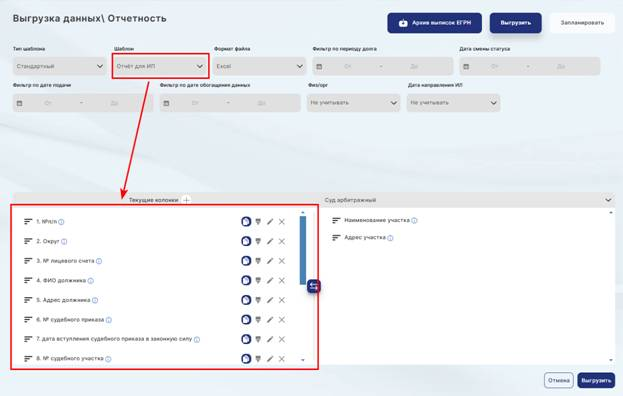The width and height of the screenshot is (623, 396).
Task: Click the 'Архив выписок ЕГРН' button
Action: [x=435, y=23]
